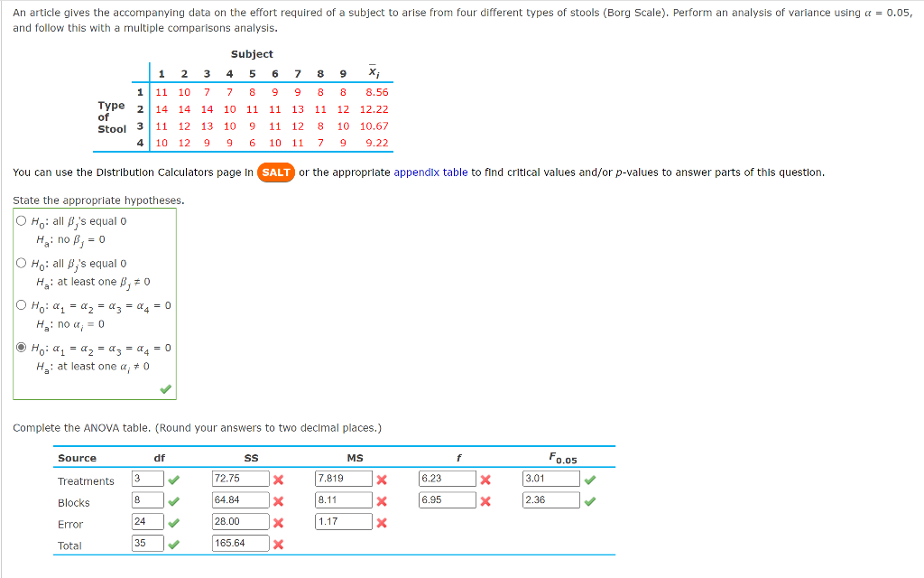This screenshot has width=924, height=578.
Task: Click the green checkmark beside Error df
Action: [x=174, y=523]
